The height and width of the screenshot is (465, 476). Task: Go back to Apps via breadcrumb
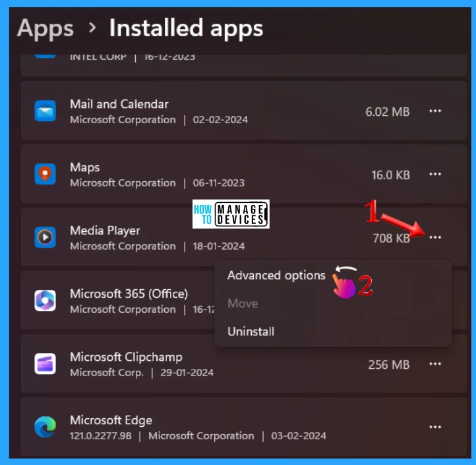45,28
